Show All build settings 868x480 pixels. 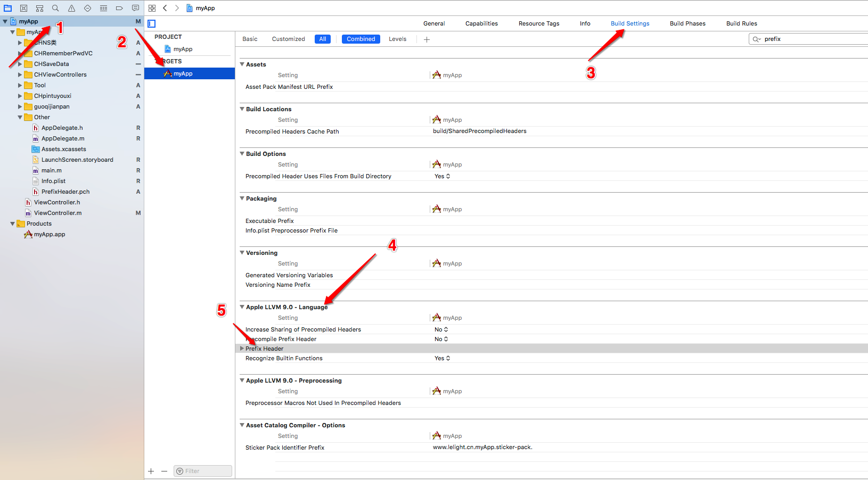[323, 39]
